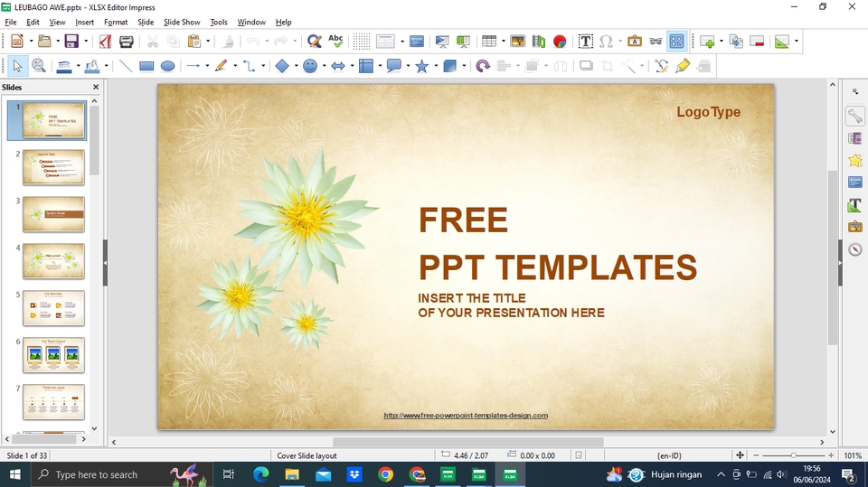Open the Tools menu
Viewport: 868px width, 487px height.
pos(219,22)
